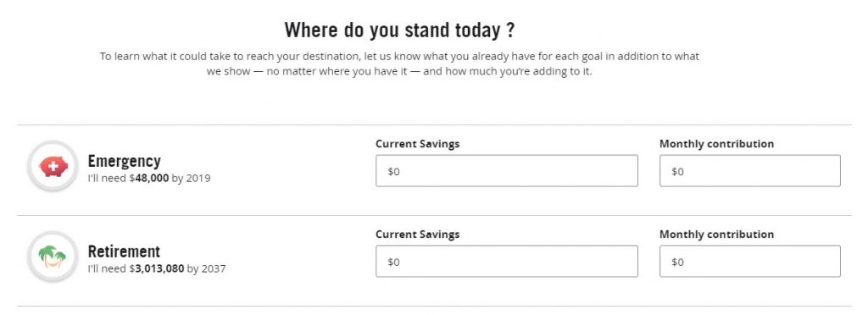Click the Retirement palm tree icon
Viewport: 868px width, 315px height.
[53, 257]
